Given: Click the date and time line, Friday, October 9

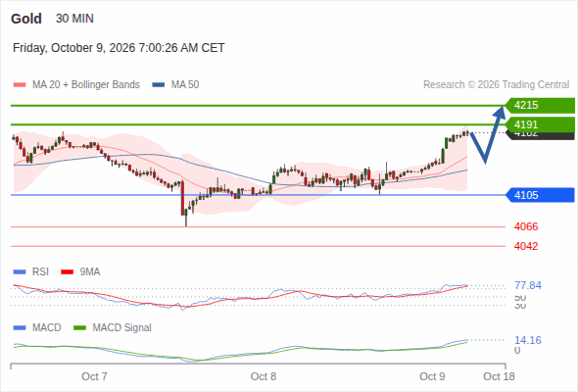Looking at the screenshot, I should click(x=119, y=48).
